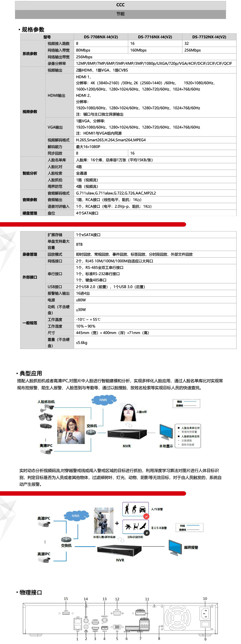Viewport: 241px width, 644px height.
Task: Click the eSATA port labeled 15
Action: 66,613
